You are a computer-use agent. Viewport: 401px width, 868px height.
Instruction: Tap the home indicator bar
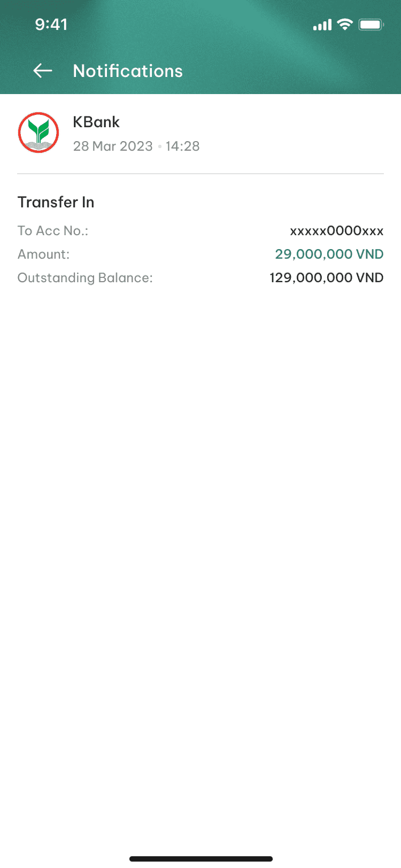201,859
